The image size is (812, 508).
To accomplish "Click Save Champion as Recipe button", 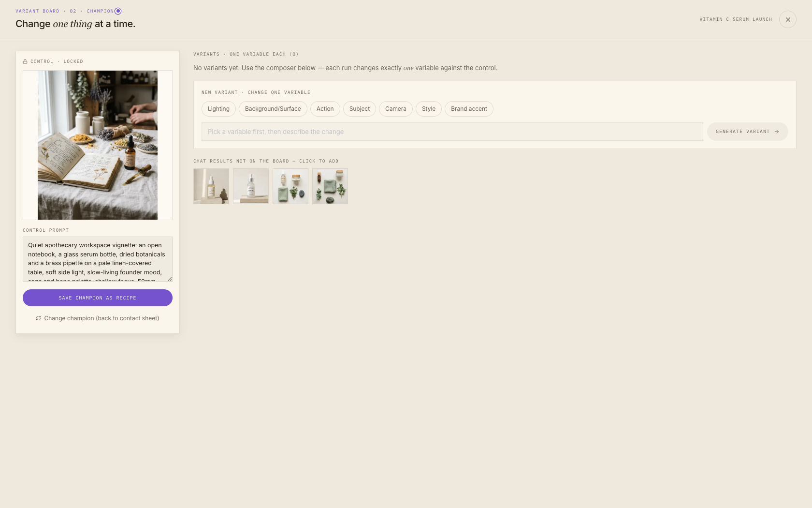I will click(98, 298).
